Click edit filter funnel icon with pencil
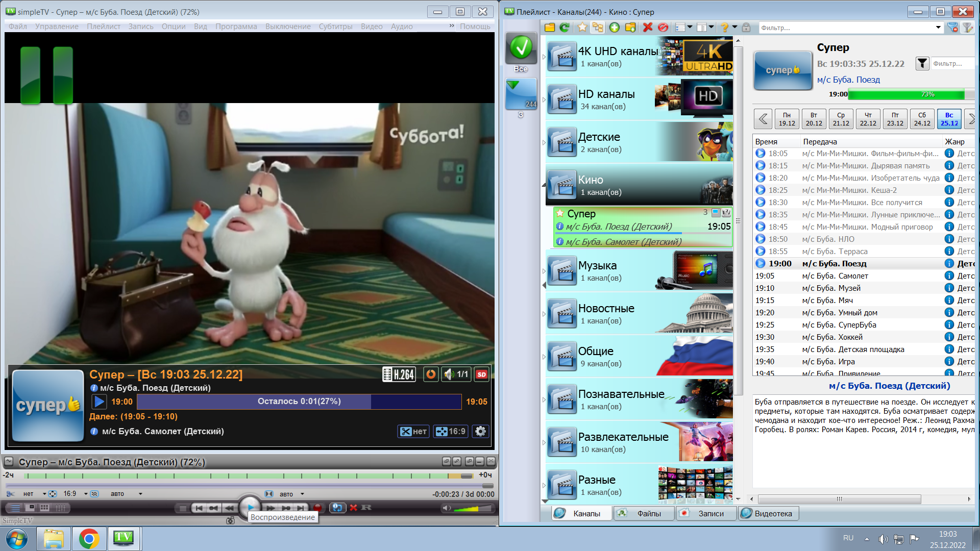980x551 pixels. click(x=968, y=28)
